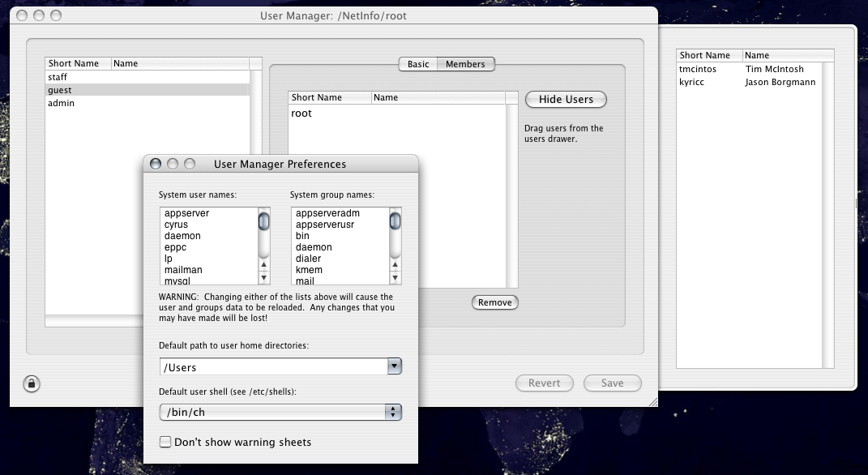Click the group names list up arrow
Viewport: 868px width, 475px height.
point(396,265)
